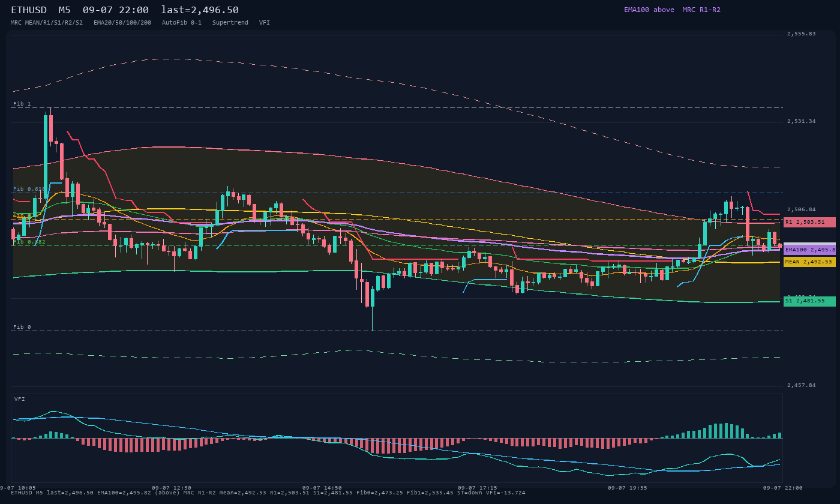The height and width of the screenshot is (504, 840).
Task: Click the 09-07 12:30 time axis label
Action: pos(172,488)
